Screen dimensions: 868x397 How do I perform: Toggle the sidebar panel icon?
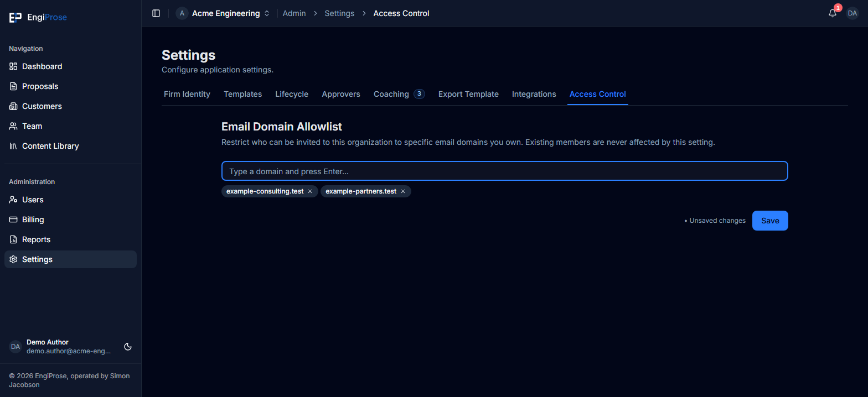(x=156, y=13)
